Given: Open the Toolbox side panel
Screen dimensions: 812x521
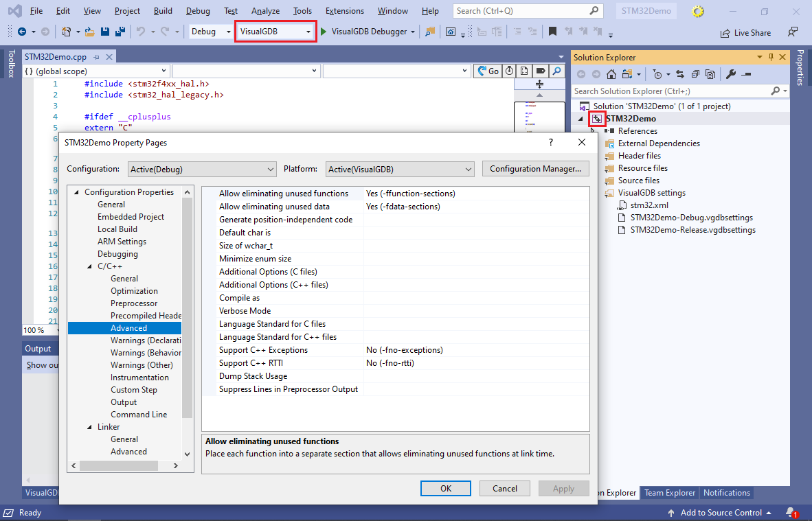Looking at the screenshot, I should (x=11, y=64).
